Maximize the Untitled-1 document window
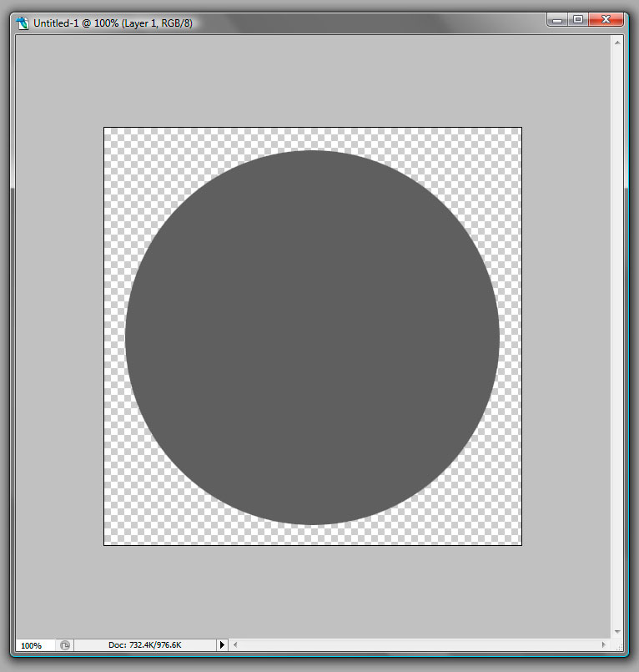The width and height of the screenshot is (639, 672). point(578,20)
